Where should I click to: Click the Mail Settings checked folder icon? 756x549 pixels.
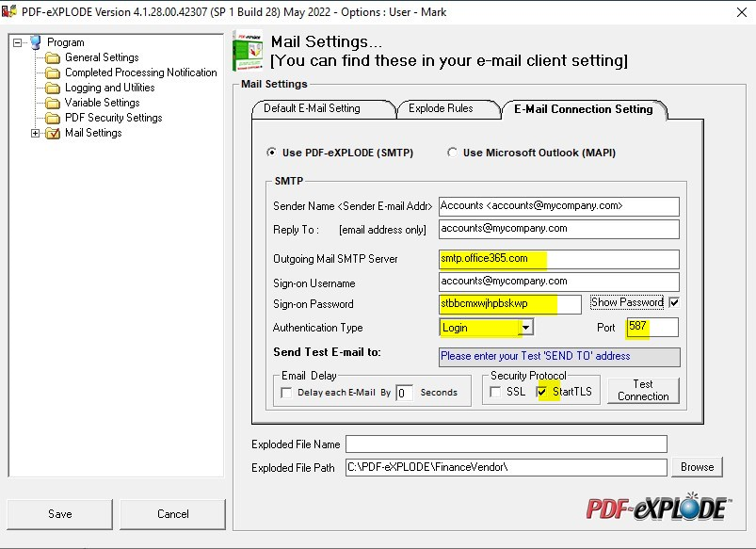pos(53,133)
